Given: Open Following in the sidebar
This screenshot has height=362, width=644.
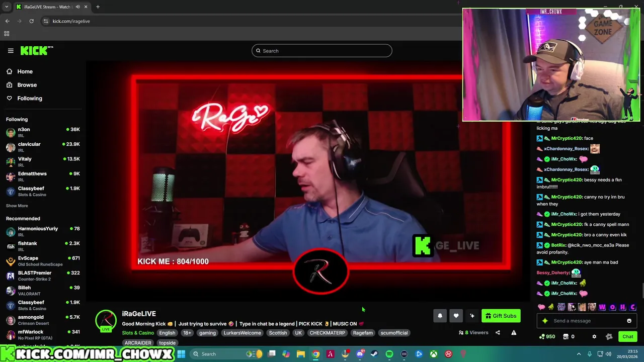Looking at the screenshot, I should (x=30, y=99).
